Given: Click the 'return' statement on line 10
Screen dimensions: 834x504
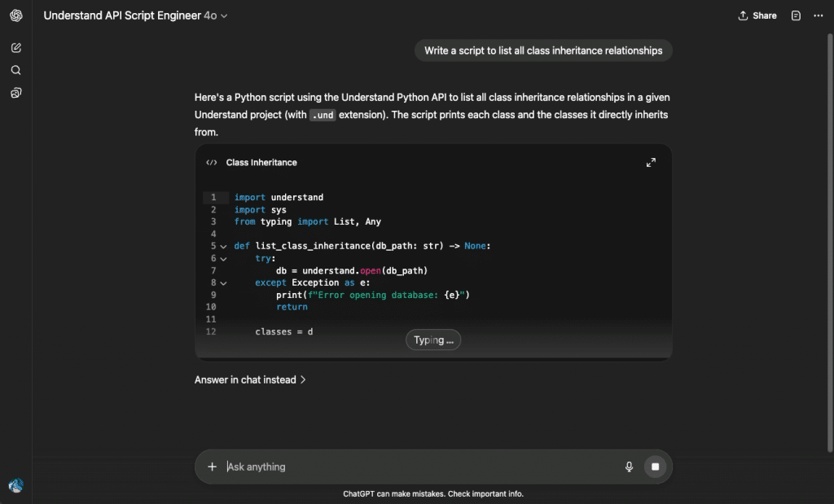Looking at the screenshot, I should click(x=292, y=307).
